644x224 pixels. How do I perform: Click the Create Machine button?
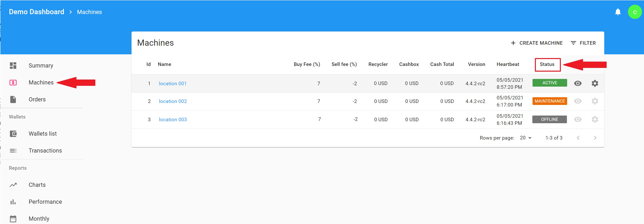(536, 43)
